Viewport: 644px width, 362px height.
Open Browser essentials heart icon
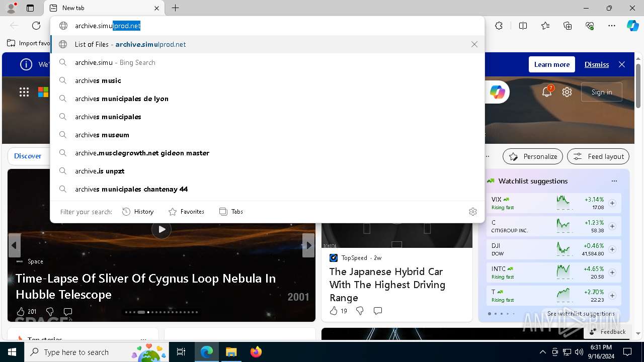(x=590, y=26)
